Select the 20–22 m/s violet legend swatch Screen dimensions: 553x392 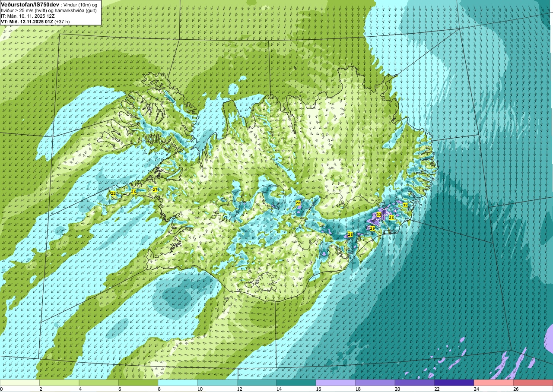pyautogui.click(x=415, y=383)
